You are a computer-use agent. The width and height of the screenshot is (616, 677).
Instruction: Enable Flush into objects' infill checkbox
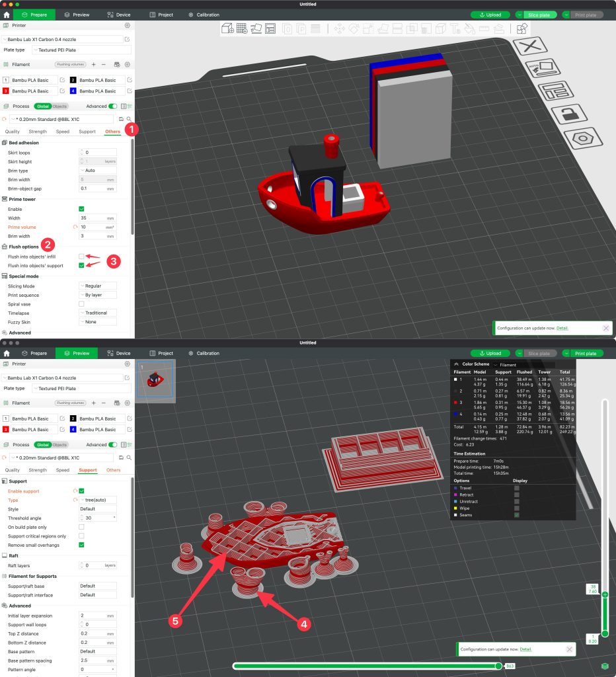tap(81, 256)
